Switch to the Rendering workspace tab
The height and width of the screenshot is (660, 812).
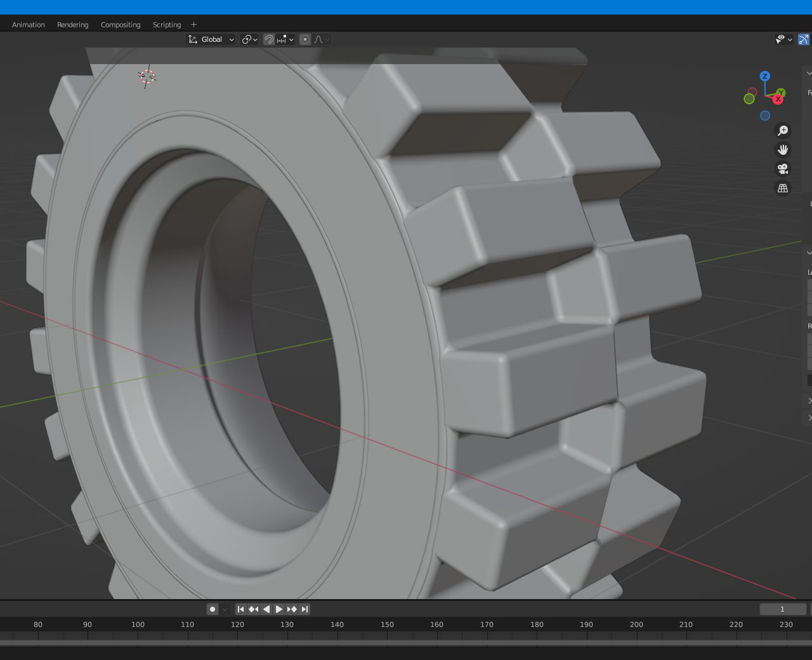click(73, 25)
